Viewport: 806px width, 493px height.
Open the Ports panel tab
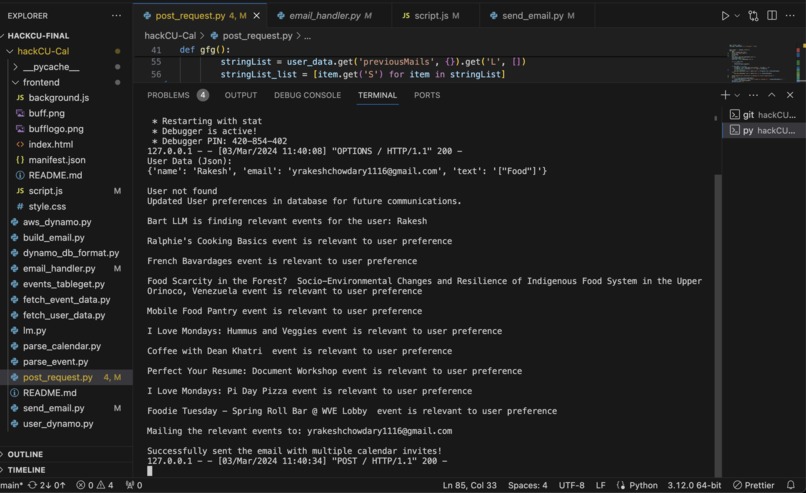point(427,95)
